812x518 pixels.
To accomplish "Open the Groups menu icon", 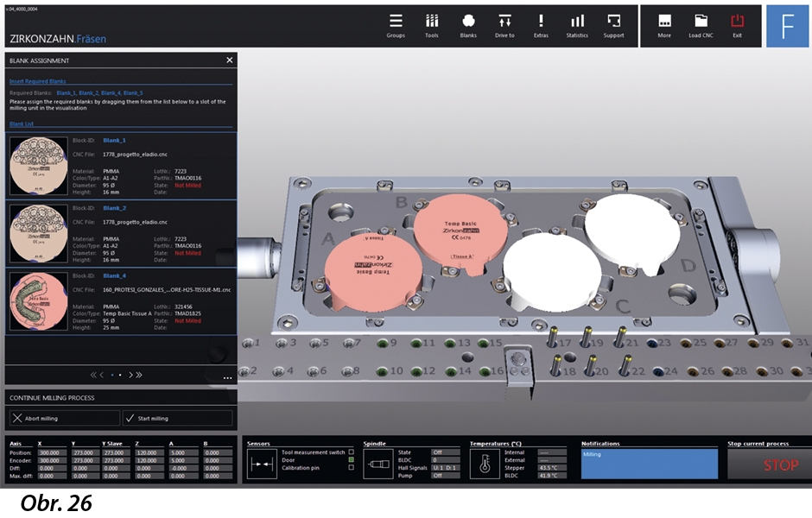I will 396,25.
